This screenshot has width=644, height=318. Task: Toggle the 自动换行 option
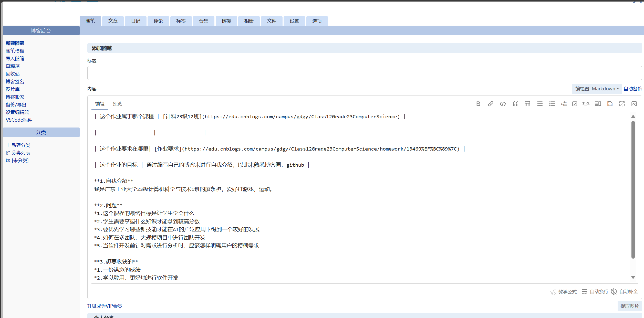pos(595,292)
